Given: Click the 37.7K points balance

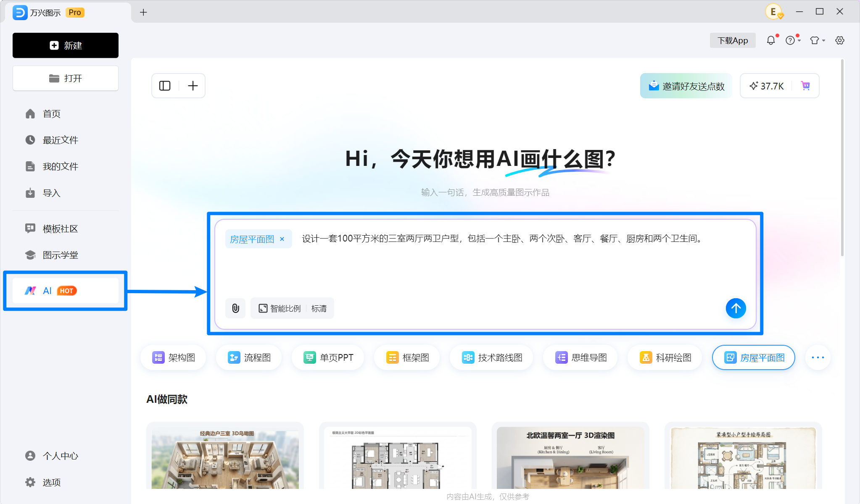Looking at the screenshot, I should coord(767,86).
